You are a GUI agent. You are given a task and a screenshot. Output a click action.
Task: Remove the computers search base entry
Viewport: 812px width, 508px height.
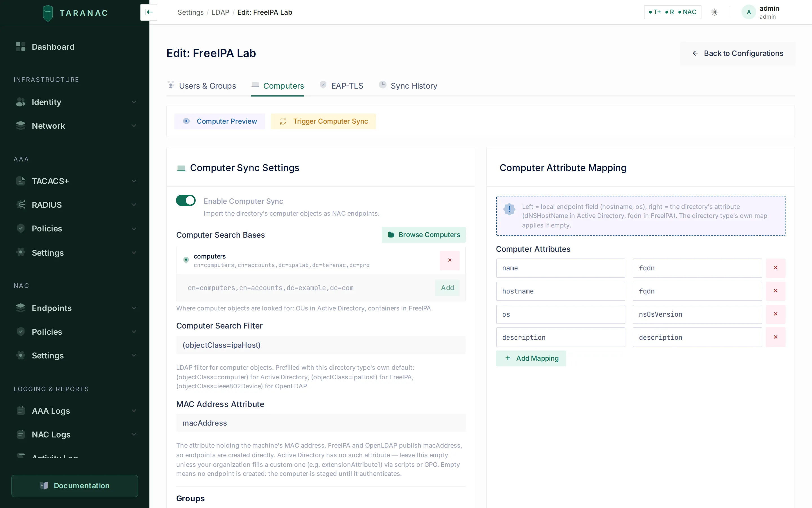tap(450, 260)
